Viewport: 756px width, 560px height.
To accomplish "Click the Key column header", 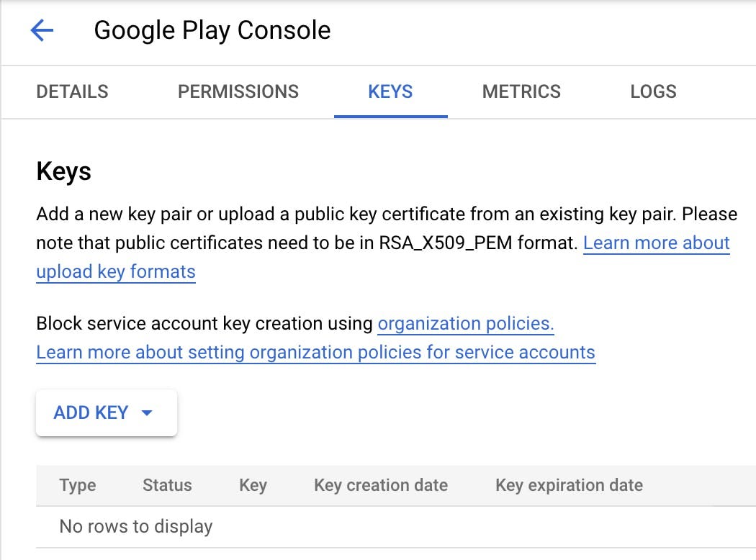I will [253, 485].
